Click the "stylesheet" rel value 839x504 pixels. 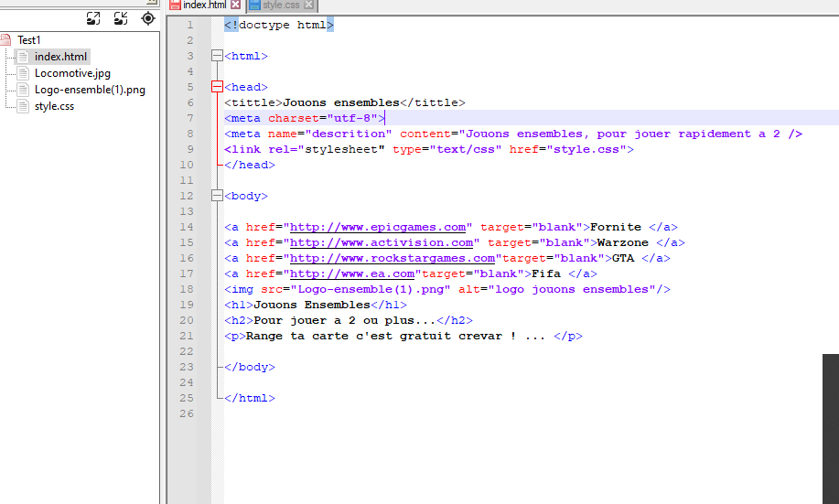pos(341,149)
